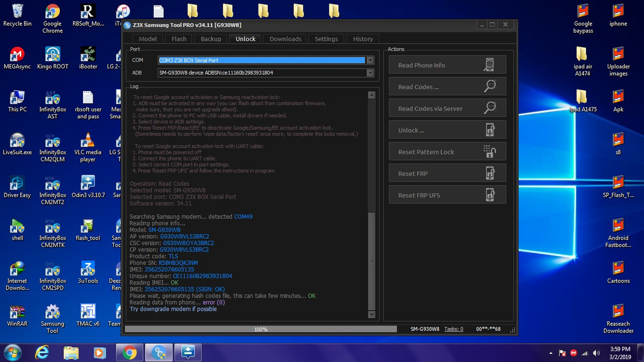Switch to the Backup tab

[x=211, y=39]
